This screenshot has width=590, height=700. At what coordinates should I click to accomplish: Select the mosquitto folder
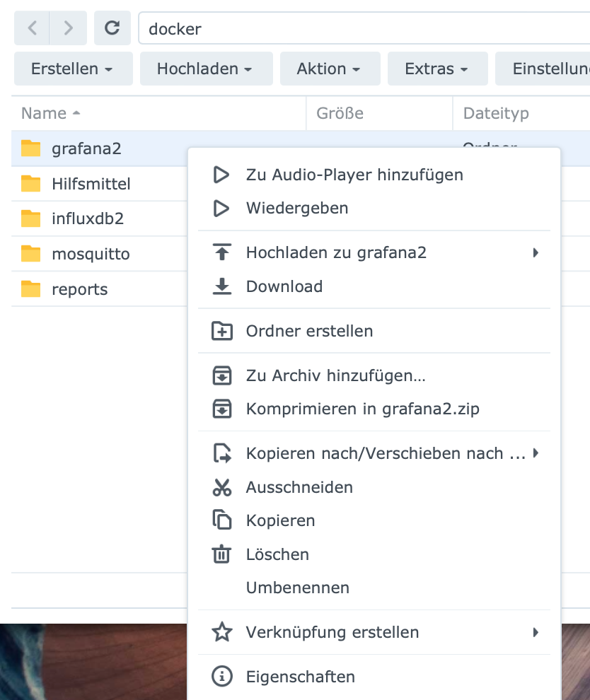pyautogui.click(x=91, y=254)
